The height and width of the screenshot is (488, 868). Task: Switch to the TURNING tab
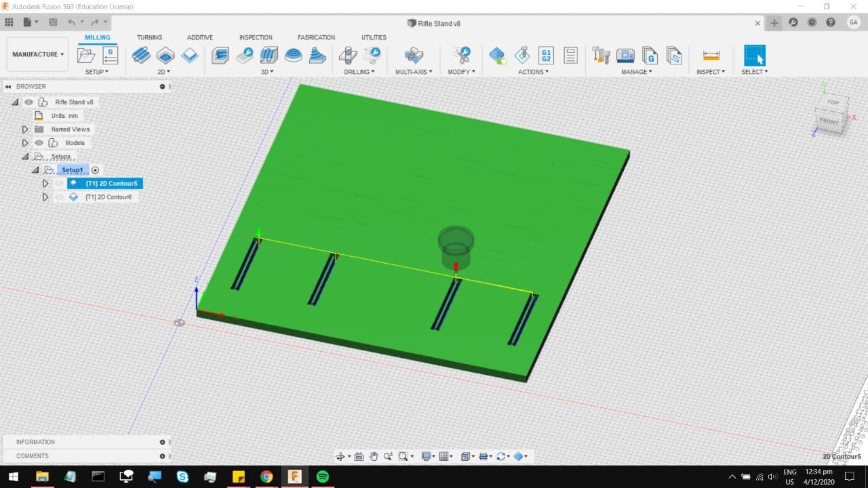click(x=149, y=37)
